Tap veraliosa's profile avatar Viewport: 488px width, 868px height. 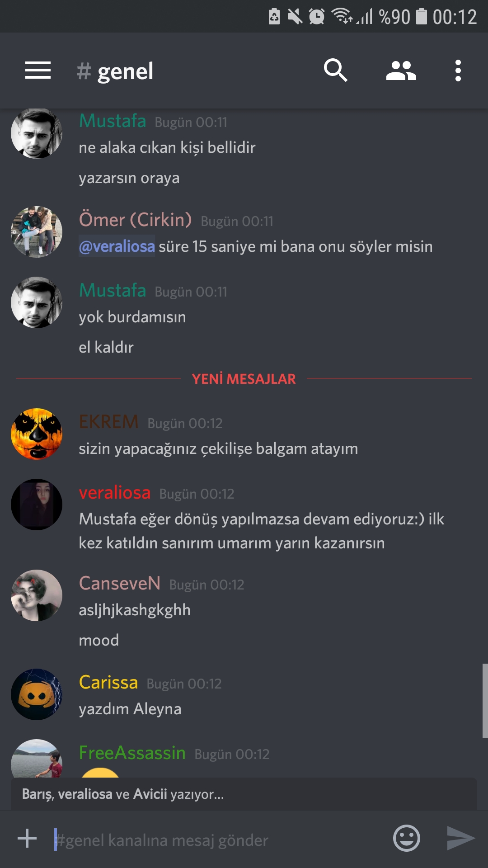coord(37,505)
